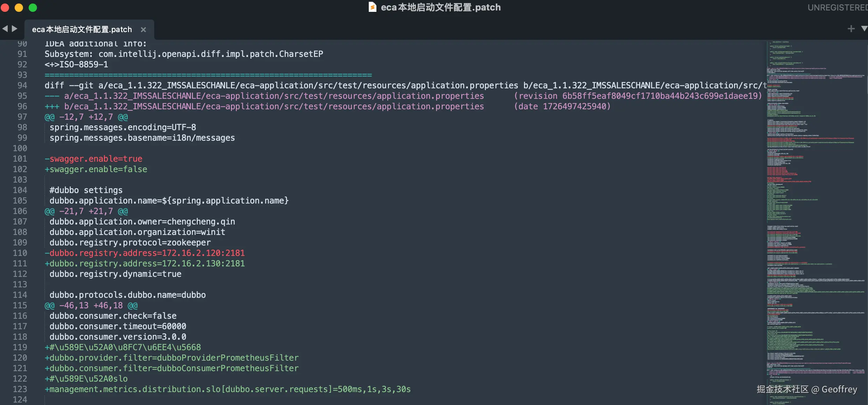Viewport: 868px width, 405px height.
Task: Click the yellow minimize window button
Action: 19,7
